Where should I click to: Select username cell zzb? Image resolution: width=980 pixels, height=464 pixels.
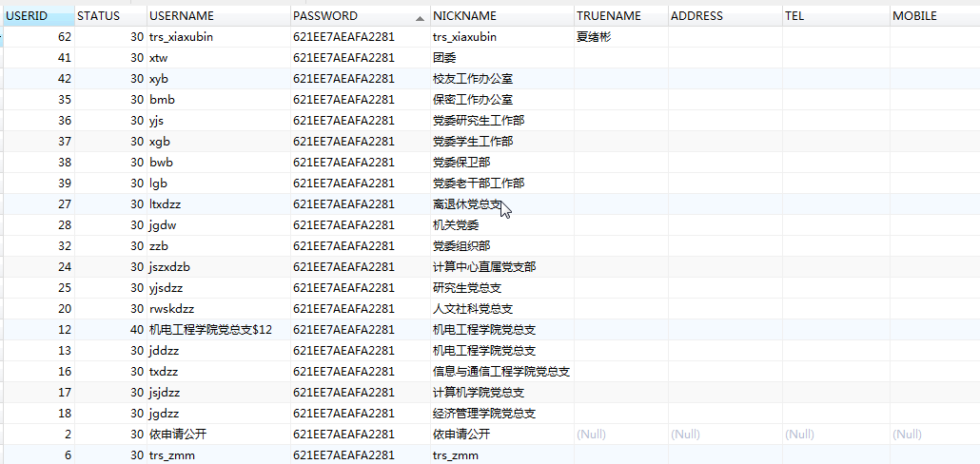pos(220,246)
